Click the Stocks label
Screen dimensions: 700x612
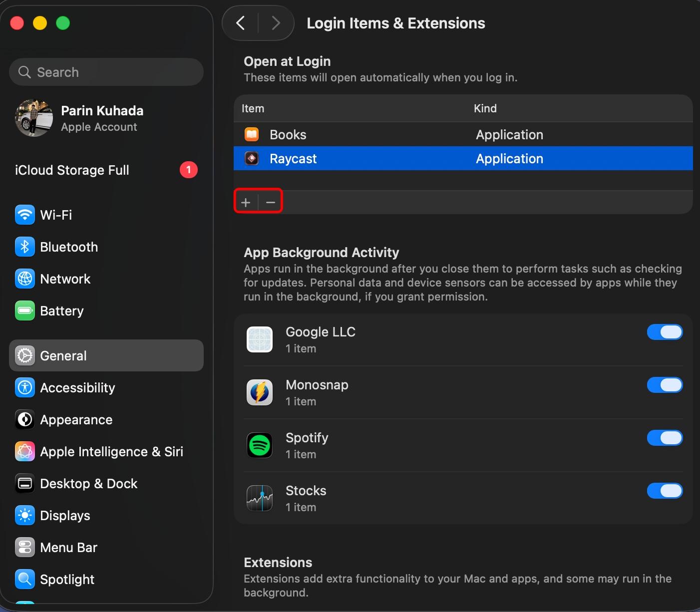pos(306,491)
